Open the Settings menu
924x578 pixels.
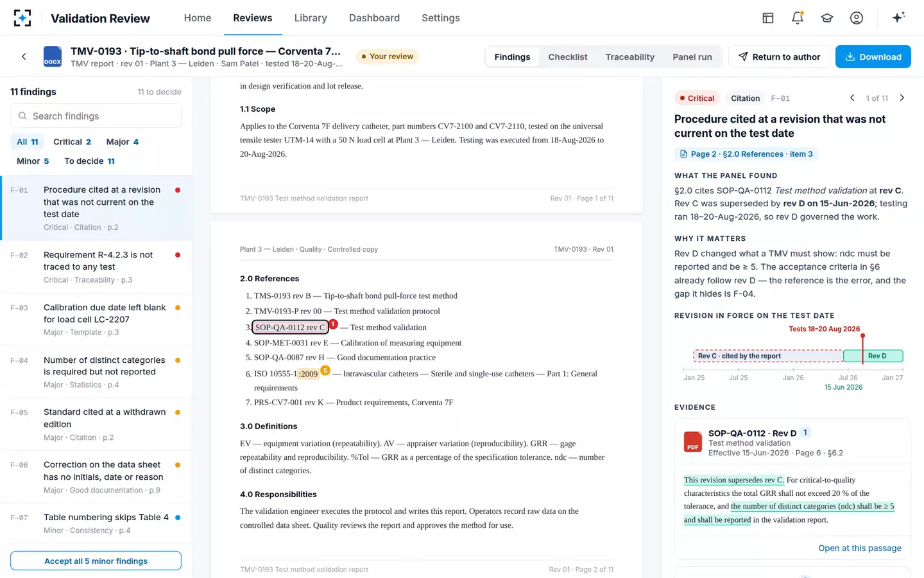click(441, 18)
